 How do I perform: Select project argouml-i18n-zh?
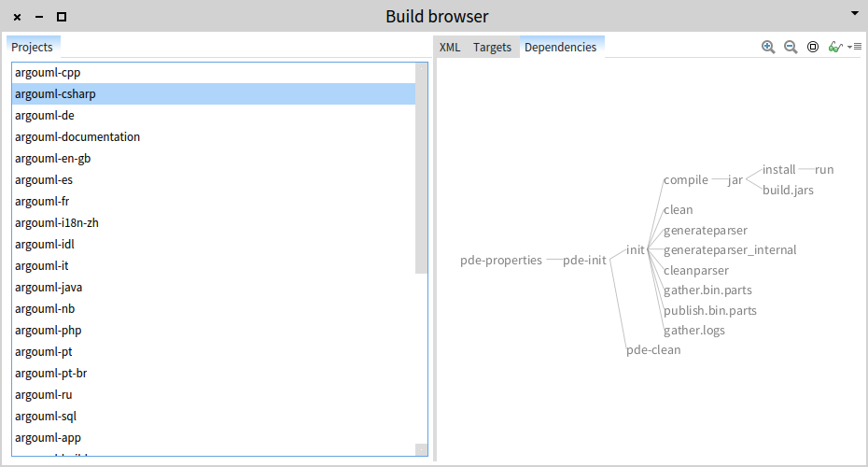point(214,223)
